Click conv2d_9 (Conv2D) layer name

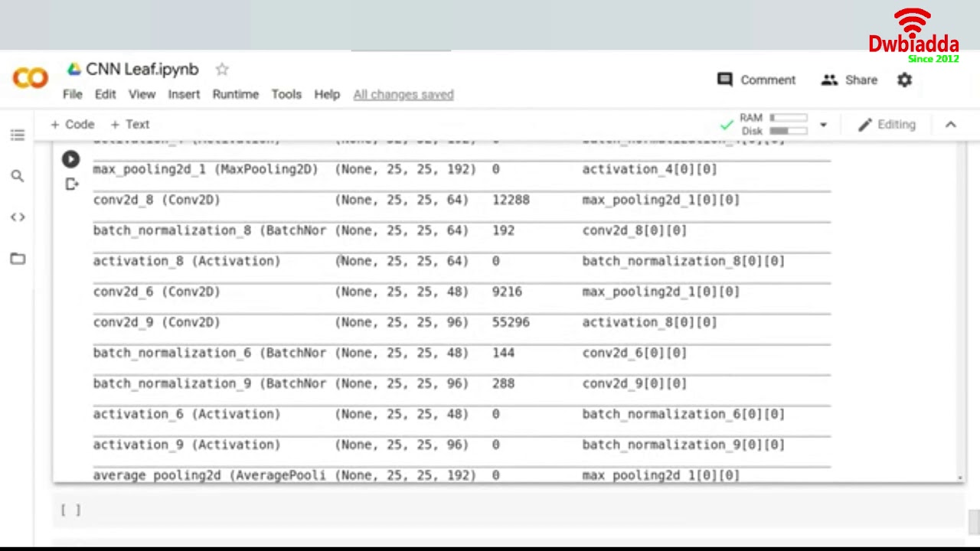click(x=156, y=322)
